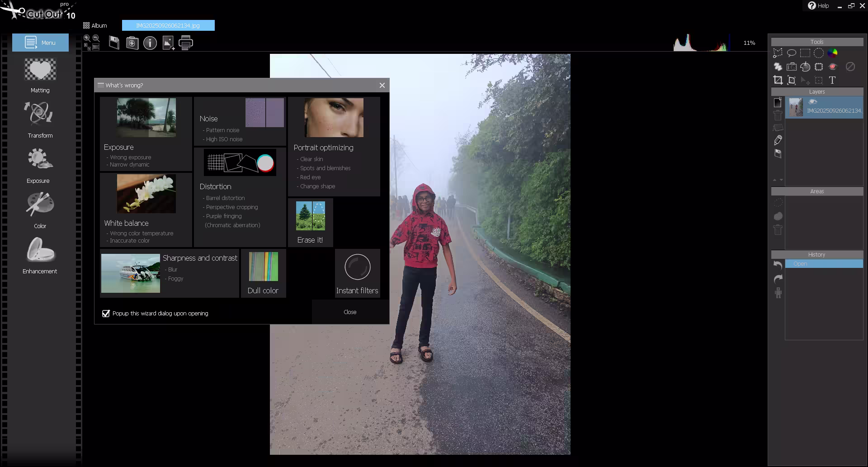This screenshot has width=868, height=467.
Task: Choose the Exposure fix option in wizard
Action: coord(146,133)
